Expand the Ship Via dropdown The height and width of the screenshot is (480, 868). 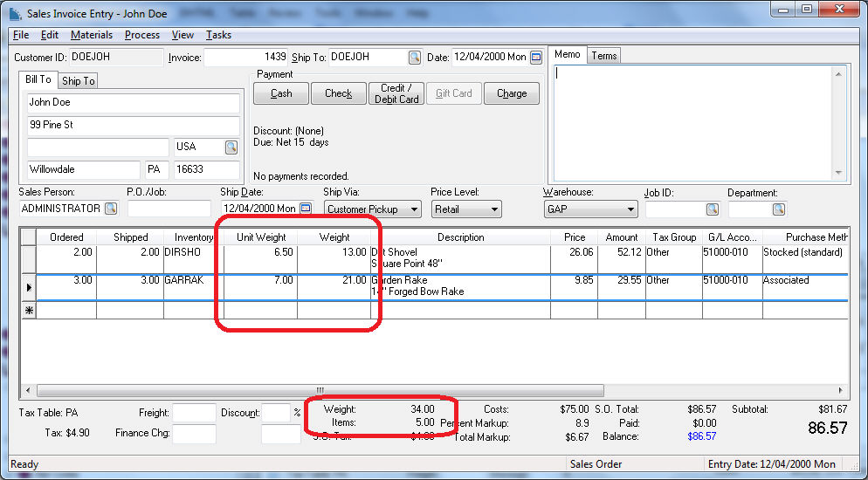click(413, 209)
